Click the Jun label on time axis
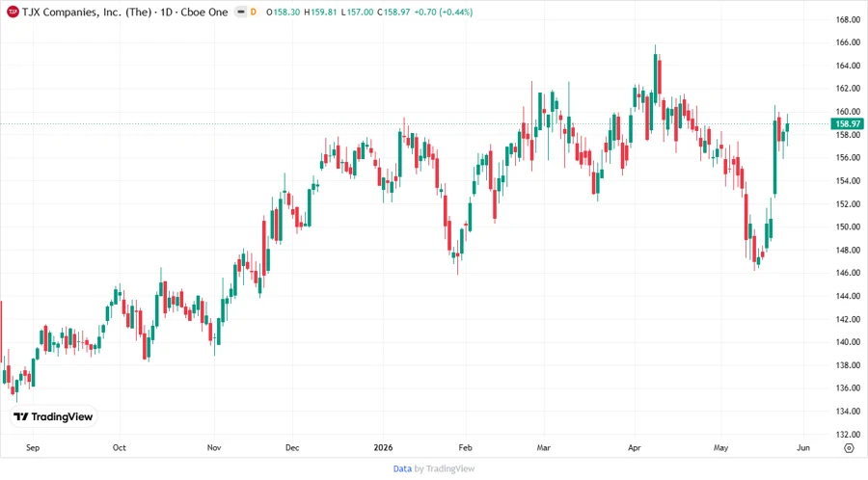 click(x=803, y=447)
